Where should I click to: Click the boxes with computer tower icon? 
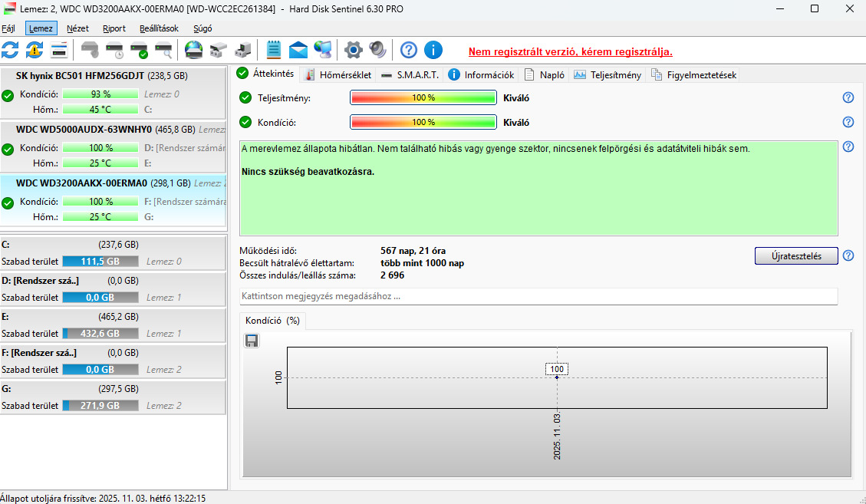[x=242, y=50]
